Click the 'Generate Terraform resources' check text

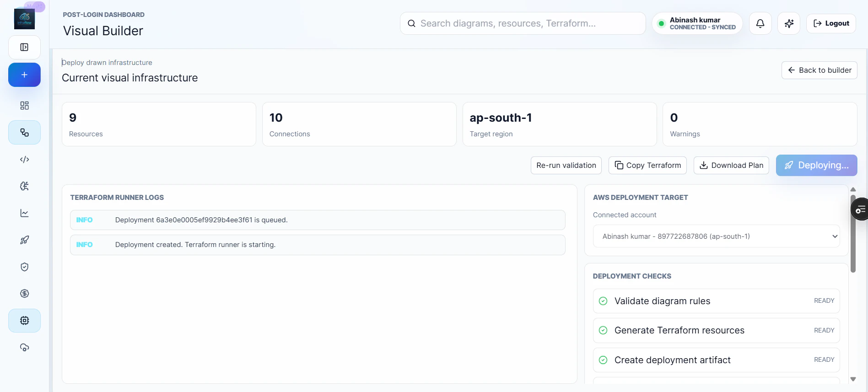click(x=679, y=330)
